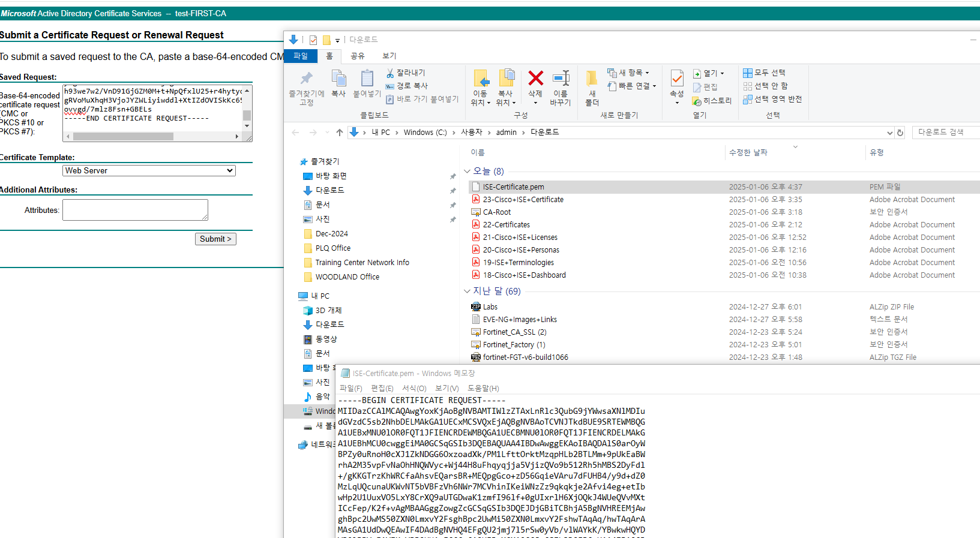Switch to the Share ribbon tab

358,56
